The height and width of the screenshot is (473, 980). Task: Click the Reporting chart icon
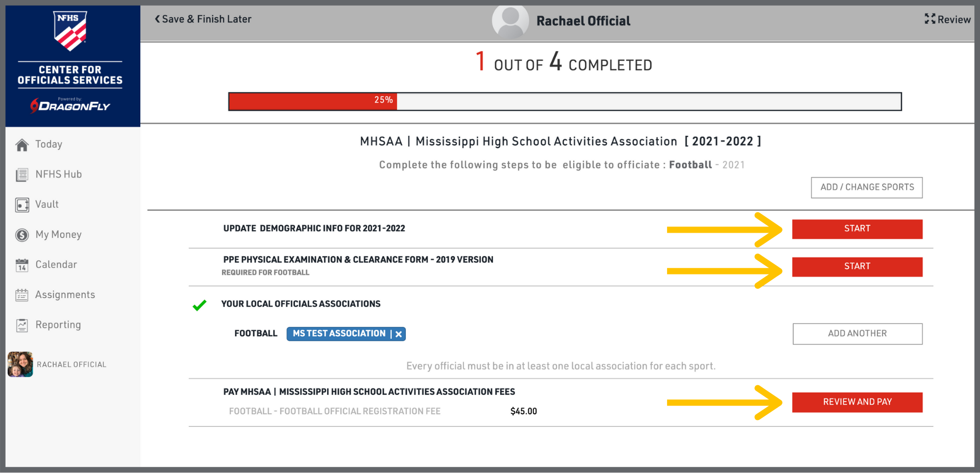[x=22, y=326]
